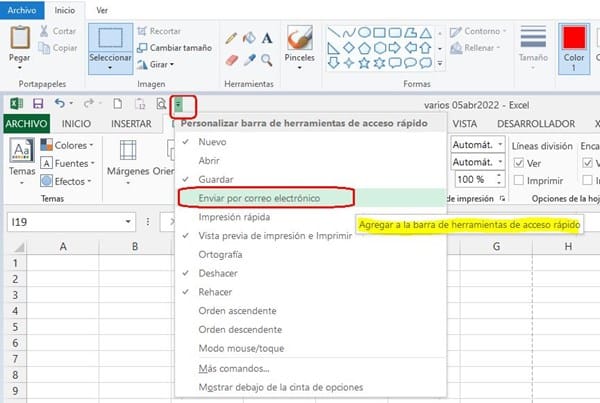
Task: Click the Pegar clipboard icon
Action: point(20,38)
